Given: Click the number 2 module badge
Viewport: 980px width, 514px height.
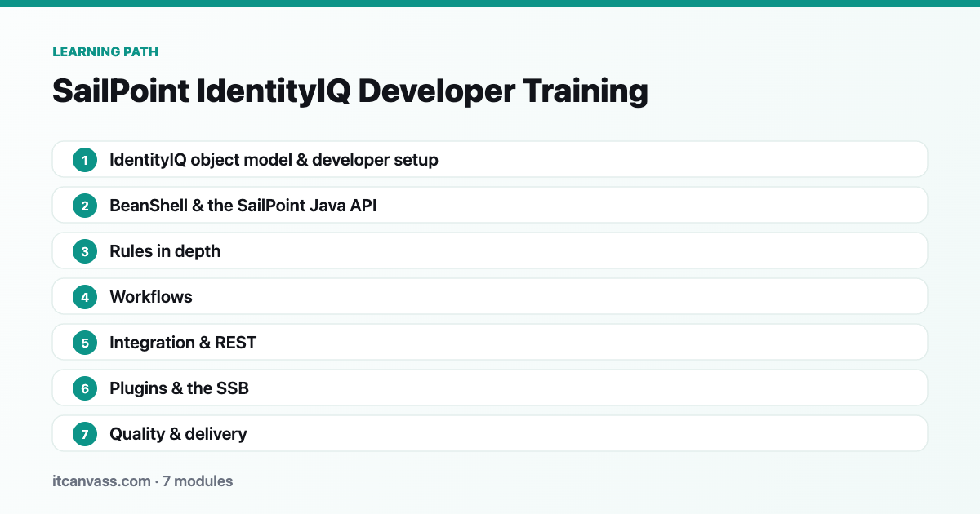Looking at the screenshot, I should click(85, 206).
